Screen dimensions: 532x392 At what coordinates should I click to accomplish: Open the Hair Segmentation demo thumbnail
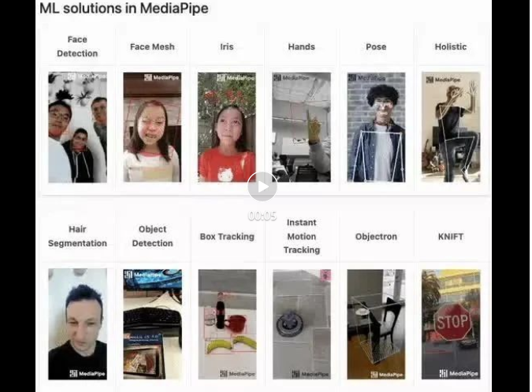point(78,324)
